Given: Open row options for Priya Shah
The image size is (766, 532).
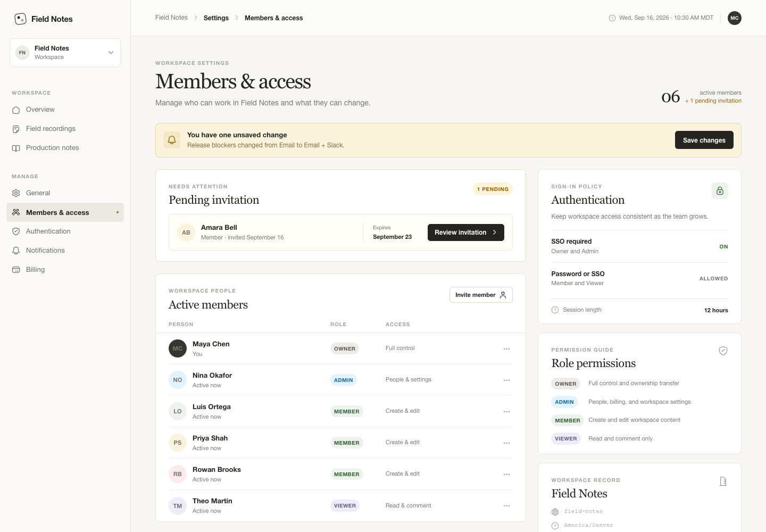Looking at the screenshot, I should [506, 443].
